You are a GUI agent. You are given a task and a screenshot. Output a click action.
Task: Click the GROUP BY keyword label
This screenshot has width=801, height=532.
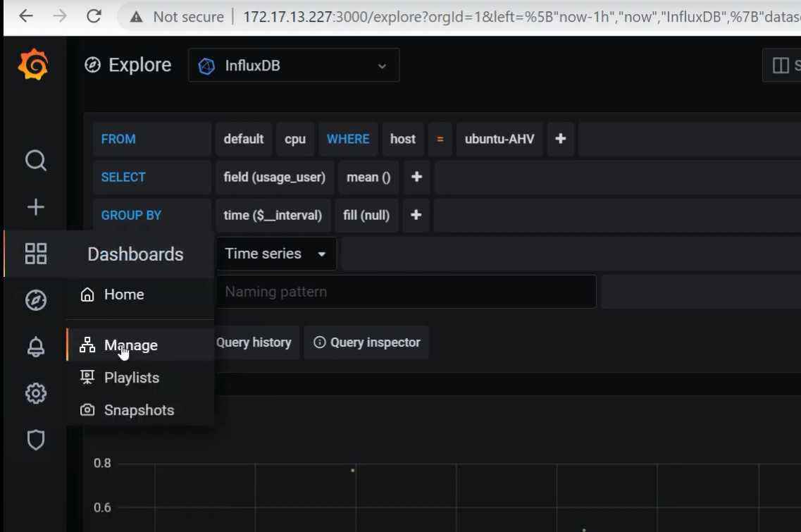pyautogui.click(x=131, y=215)
